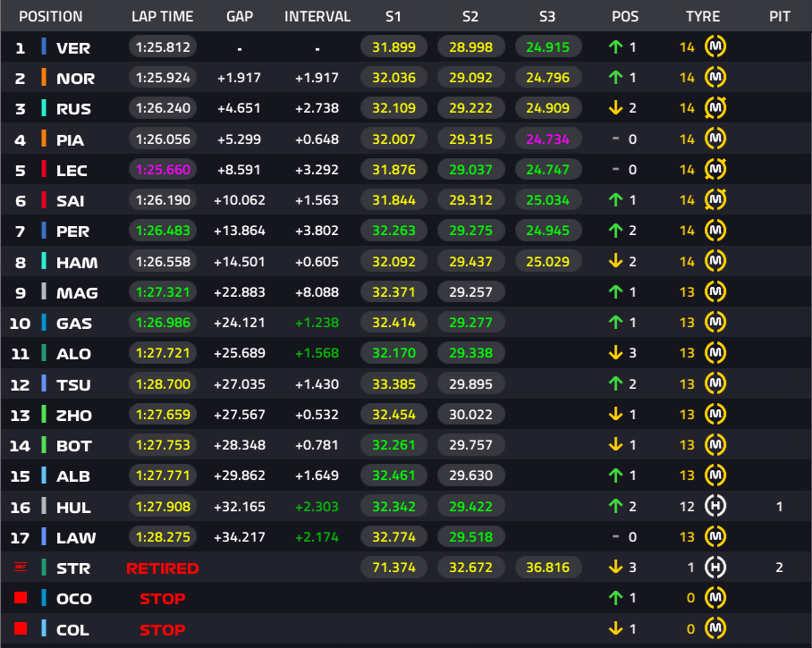Viewport: 812px width, 648px height.
Task: Click the medium tyre icon in TSU row
Action: point(715,383)
